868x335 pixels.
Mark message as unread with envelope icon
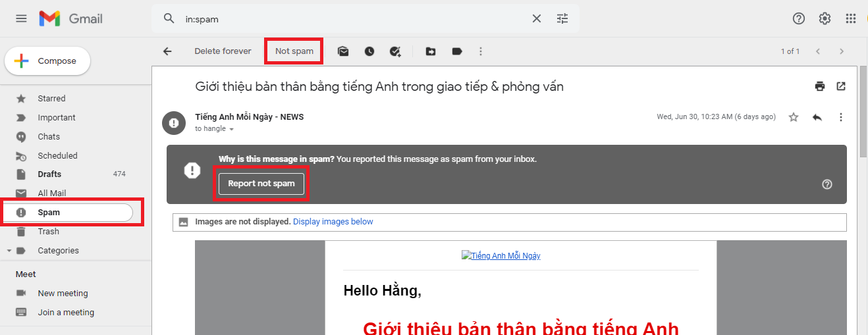[343, 51]
